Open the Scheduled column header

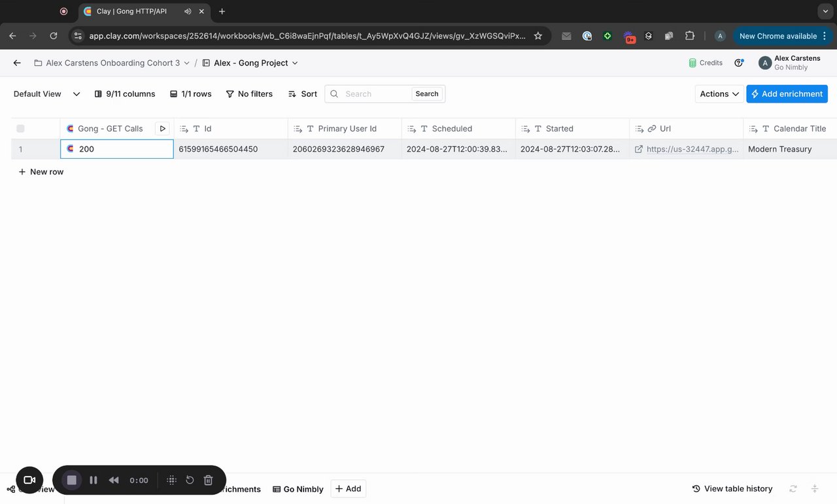(458, 129)
